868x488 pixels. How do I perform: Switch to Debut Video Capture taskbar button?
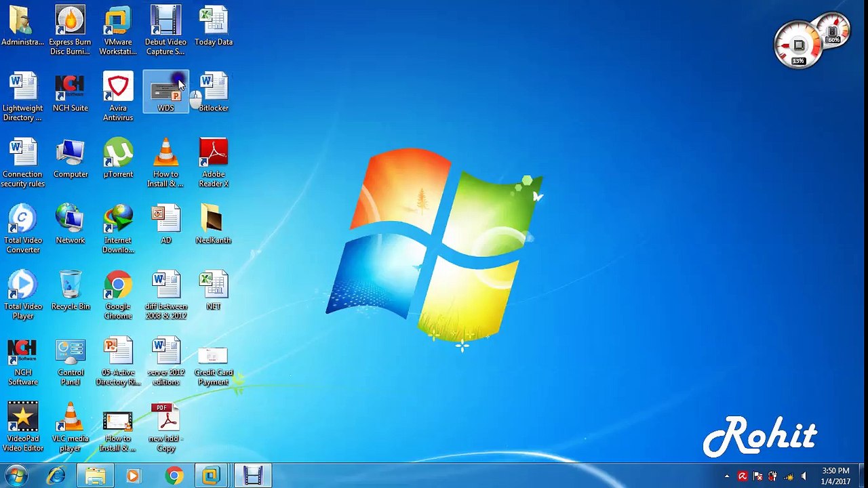click(x=253, y=476)
